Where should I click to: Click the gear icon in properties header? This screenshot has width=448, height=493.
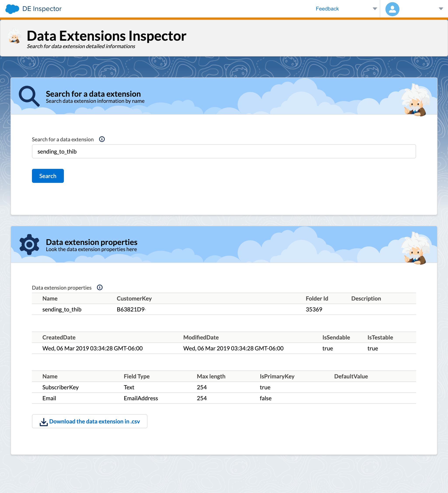[x=29, y=244]
